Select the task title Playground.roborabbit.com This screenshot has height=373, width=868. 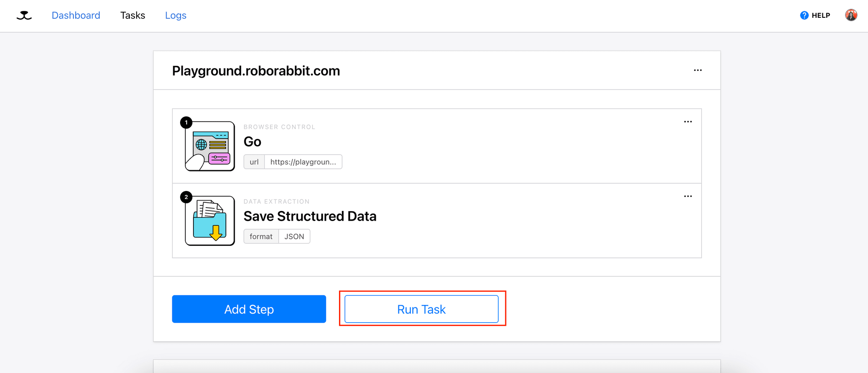tap(256, 70)
